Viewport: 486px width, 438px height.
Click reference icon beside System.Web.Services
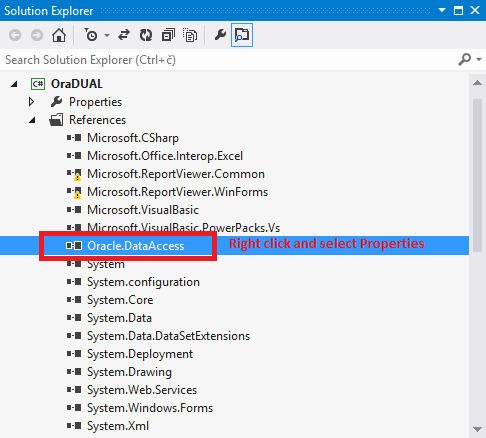click(x=74, y=390)
